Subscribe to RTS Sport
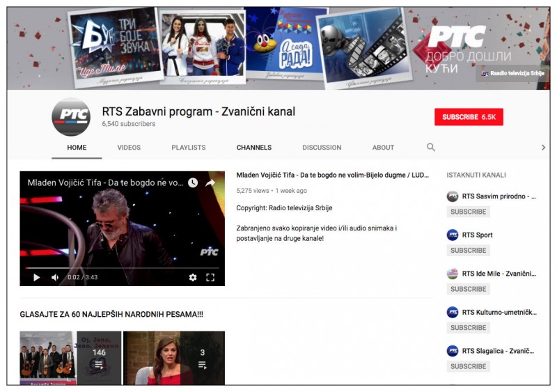 tap(468, 251)
